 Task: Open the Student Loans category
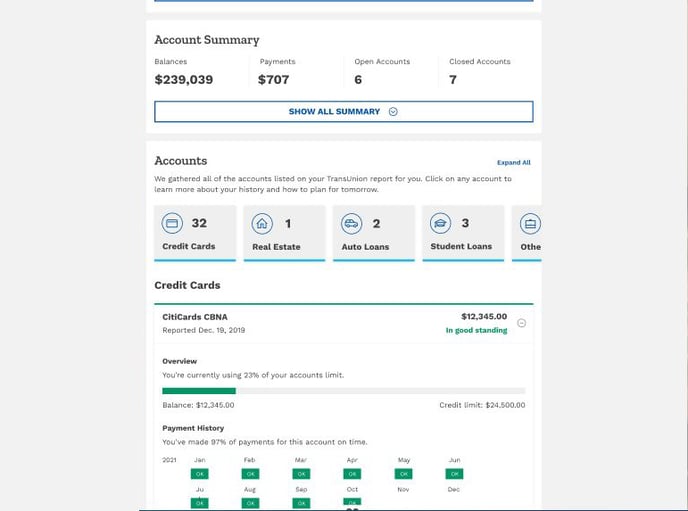click(463, 233)
